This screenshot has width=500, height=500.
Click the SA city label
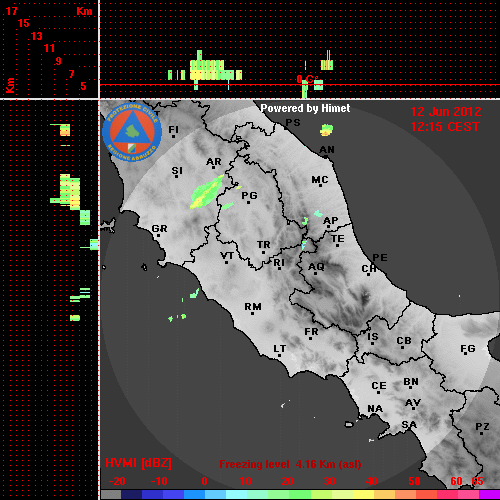point(409,425)
